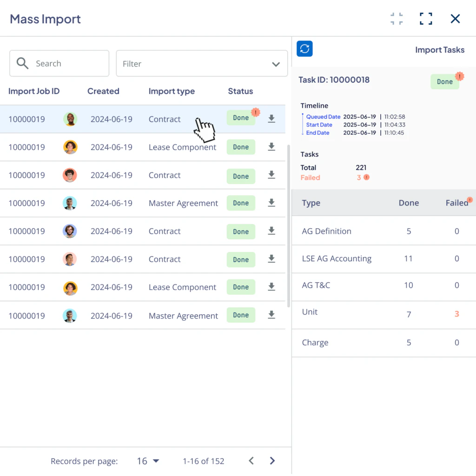Click the refresh icon above Import Tasks panel

click(x=304, y=48)
